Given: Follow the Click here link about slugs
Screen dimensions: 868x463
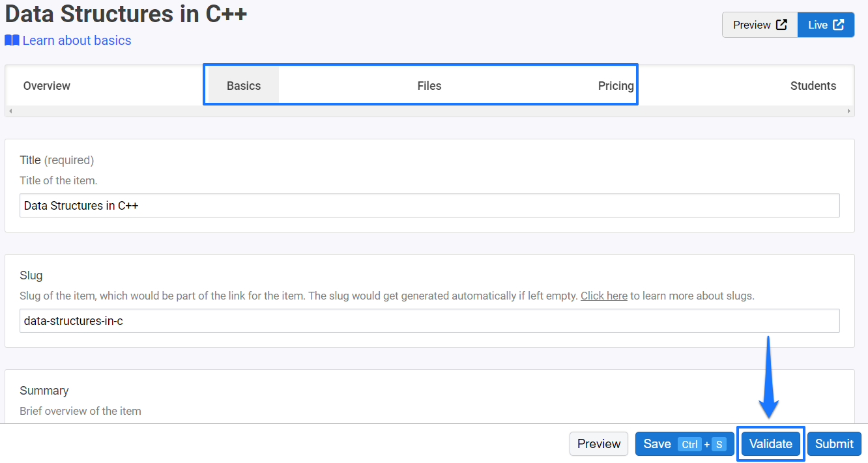Looking at the screenshot, I should coord(604,296).
